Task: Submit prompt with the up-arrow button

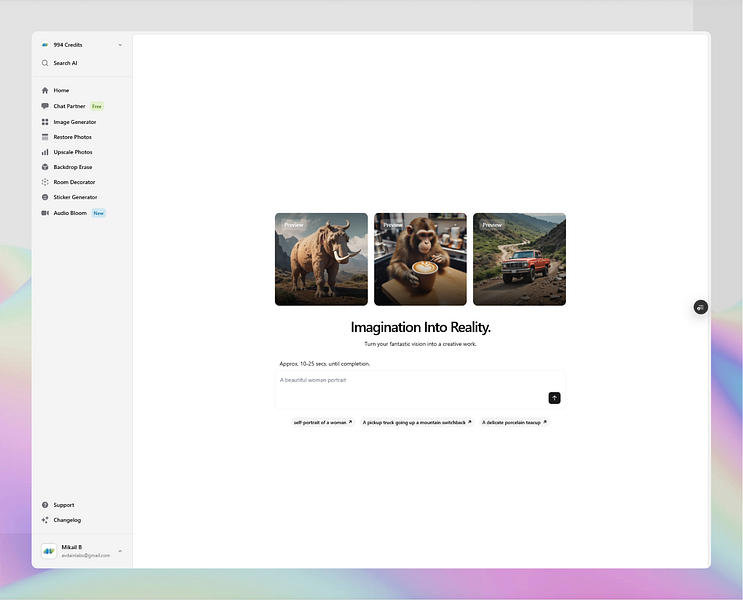Action: (x=554, y=398)
